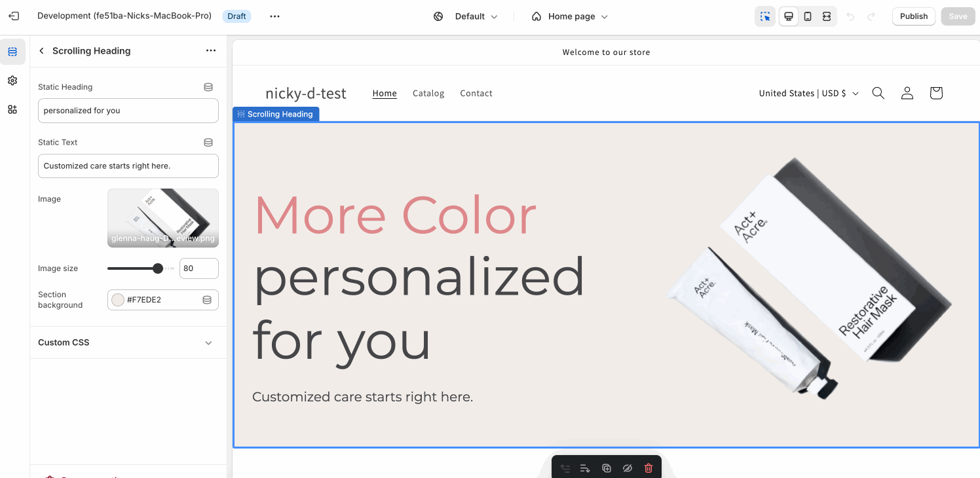Delete section with red trash icon
The image size is (980, 478).
(649, 468)
